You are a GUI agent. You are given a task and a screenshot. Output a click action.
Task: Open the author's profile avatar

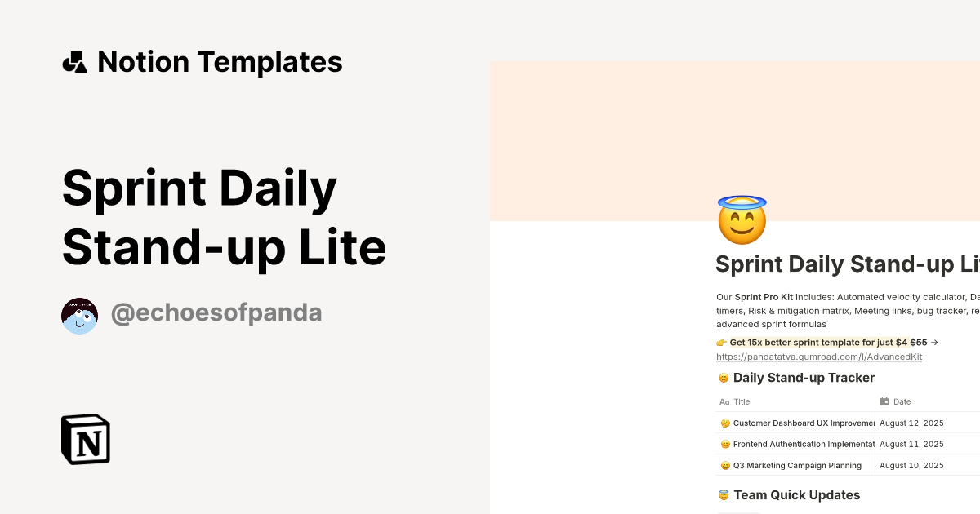pyautogui.click(x=79, y=315)
